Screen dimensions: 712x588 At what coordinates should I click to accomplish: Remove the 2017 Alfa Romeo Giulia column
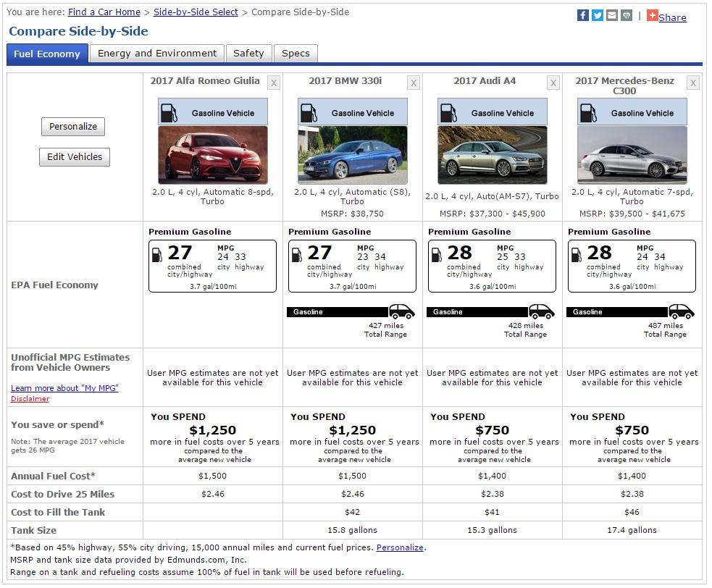point(274,83)
